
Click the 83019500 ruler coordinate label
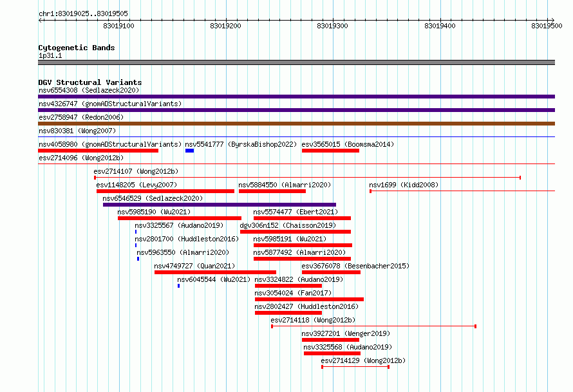coord(547,26)
